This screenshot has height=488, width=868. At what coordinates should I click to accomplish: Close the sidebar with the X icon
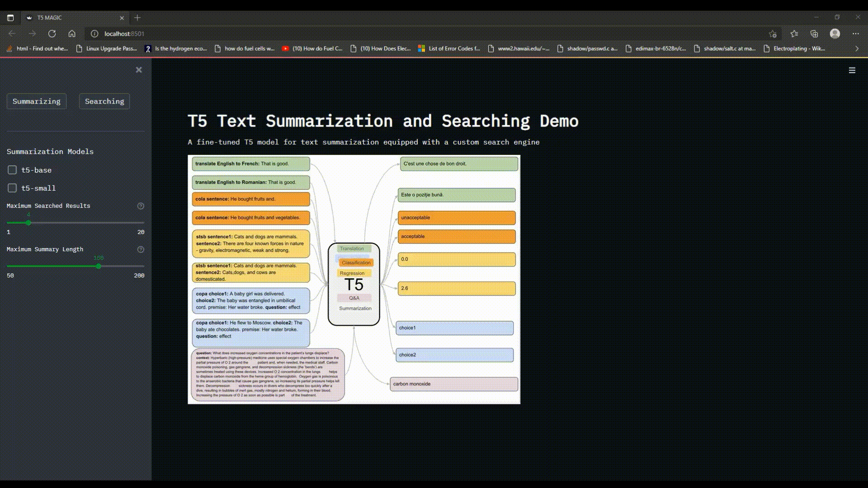(139, 70)
